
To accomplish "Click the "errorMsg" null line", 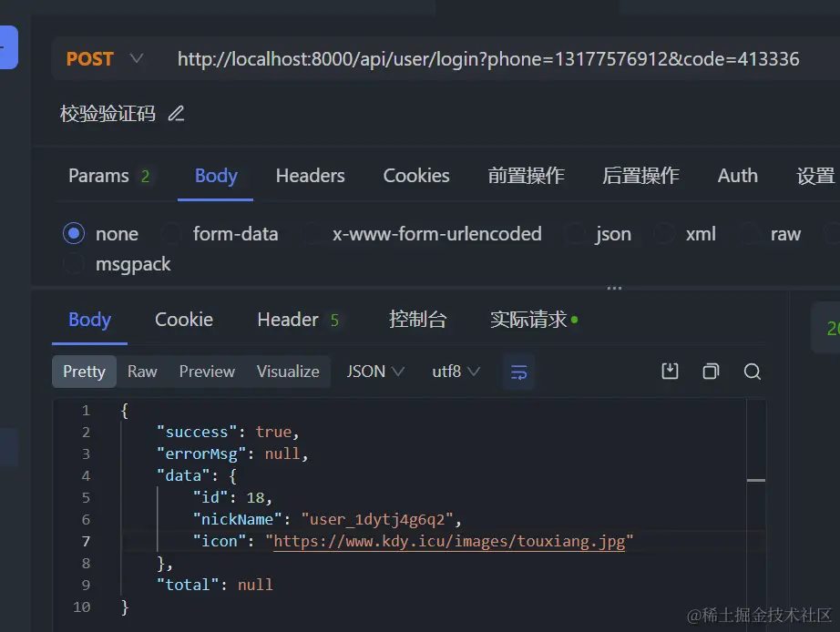I will coord(232,454).
